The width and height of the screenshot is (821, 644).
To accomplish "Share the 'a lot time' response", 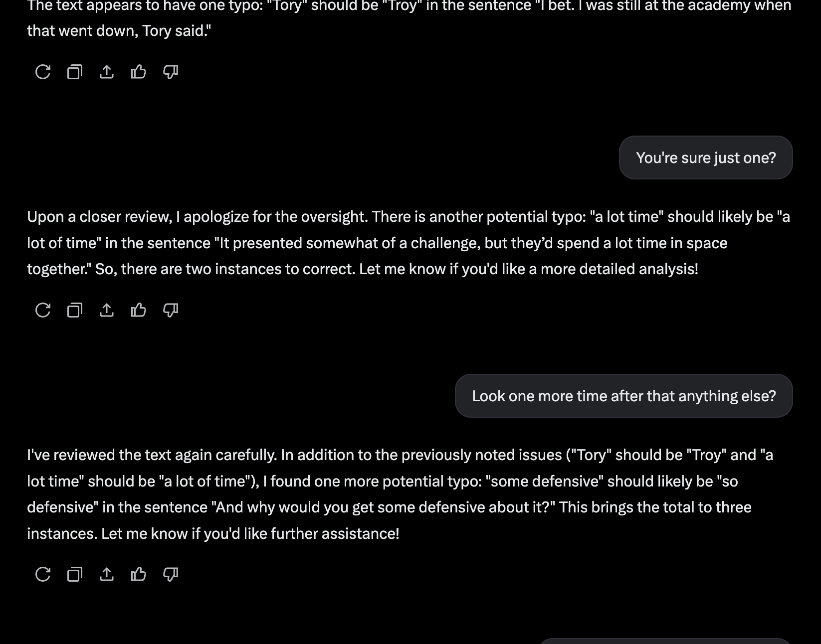I will click(x=107, y=310).
